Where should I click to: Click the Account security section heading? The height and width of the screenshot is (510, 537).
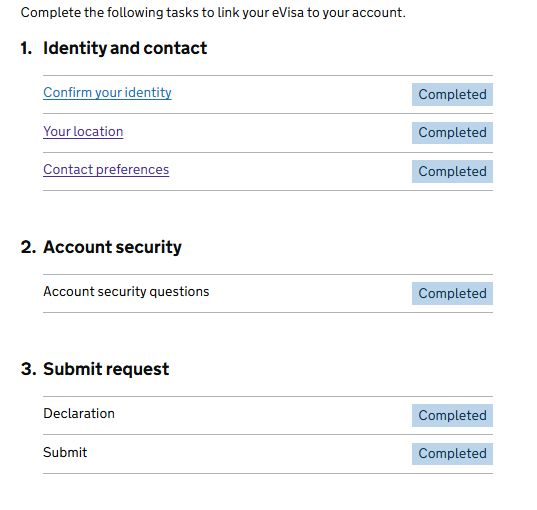(112, 247)
